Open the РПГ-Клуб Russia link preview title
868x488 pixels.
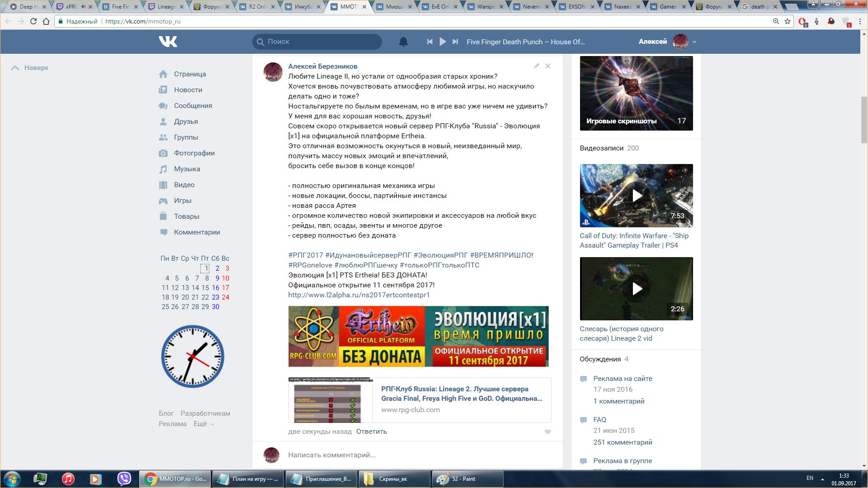tap(462, 394)
